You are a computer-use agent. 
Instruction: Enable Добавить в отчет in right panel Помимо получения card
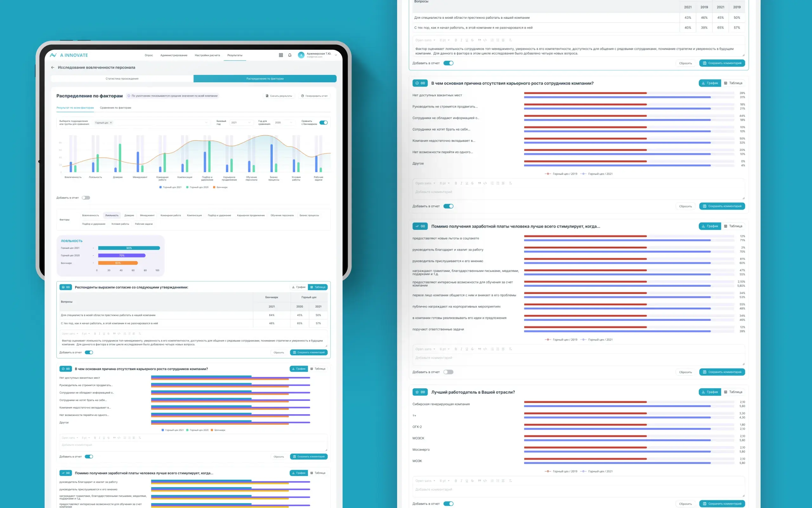(448, 372)
